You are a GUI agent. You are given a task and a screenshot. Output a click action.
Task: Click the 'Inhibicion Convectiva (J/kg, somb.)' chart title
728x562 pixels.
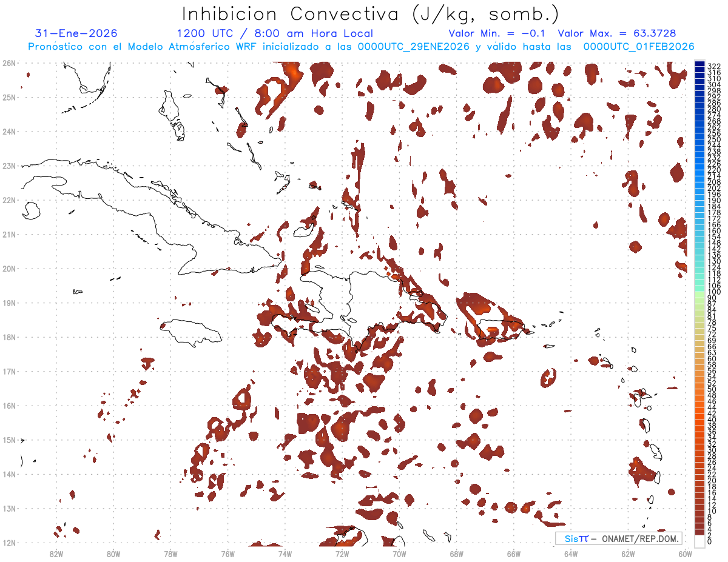tap(371, 14)
